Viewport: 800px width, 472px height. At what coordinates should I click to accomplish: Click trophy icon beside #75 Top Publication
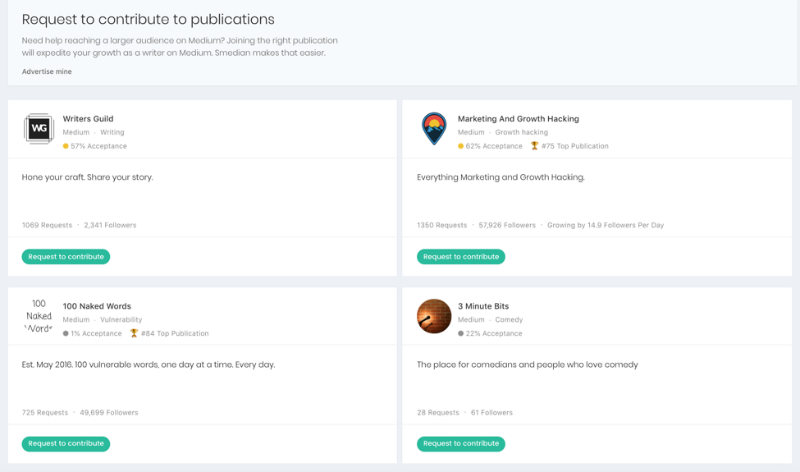(x=534, y=146)
